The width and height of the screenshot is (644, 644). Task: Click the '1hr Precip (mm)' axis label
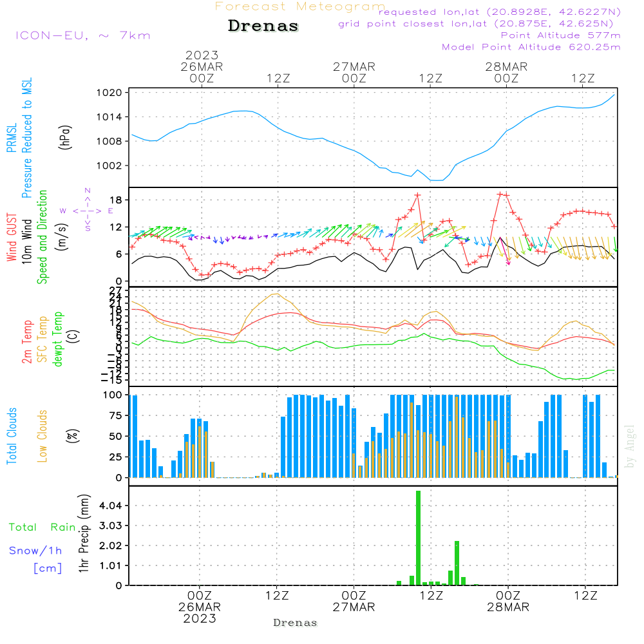pos(83,533)
